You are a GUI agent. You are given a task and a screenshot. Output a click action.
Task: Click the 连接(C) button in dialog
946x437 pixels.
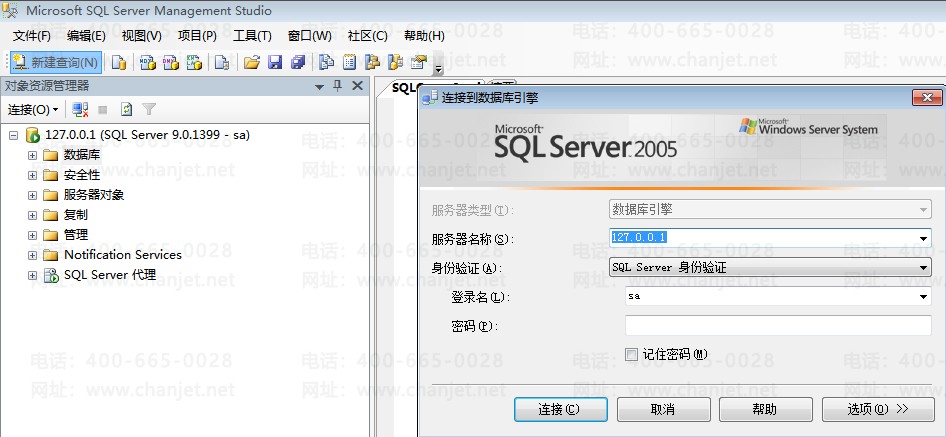[x=559, y=409]
